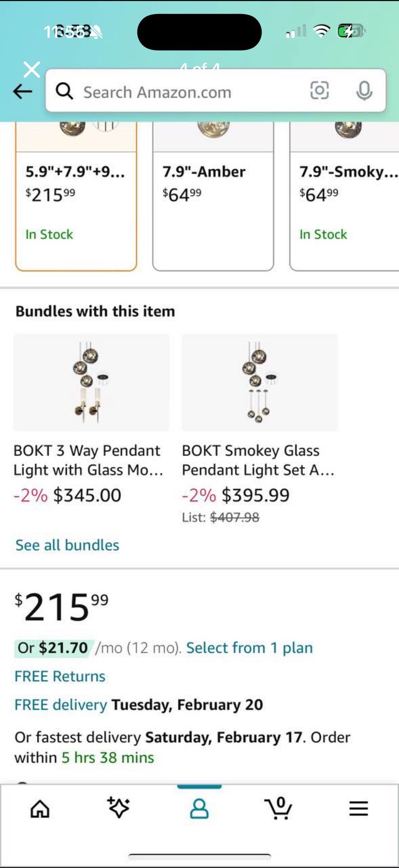The height and width of the screenshot is (868, 399).
Task: Open BOKT 3 Way Pendant Light bundle image
Action: 91,382
